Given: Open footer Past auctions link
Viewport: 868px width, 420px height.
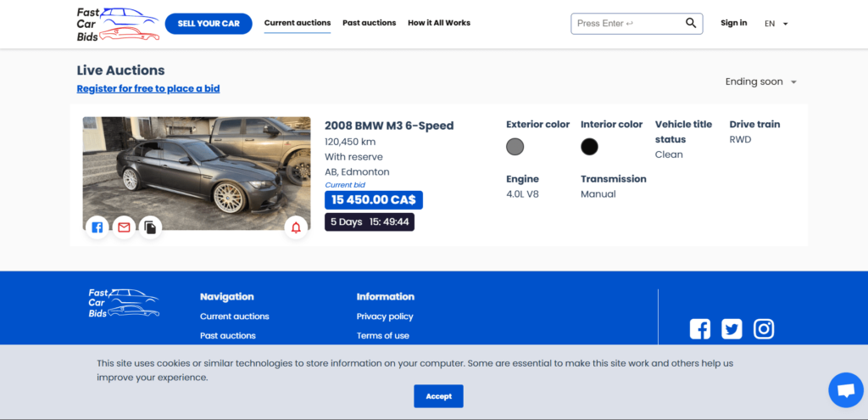Looking at the screenshot, I should tap(228, 336).
